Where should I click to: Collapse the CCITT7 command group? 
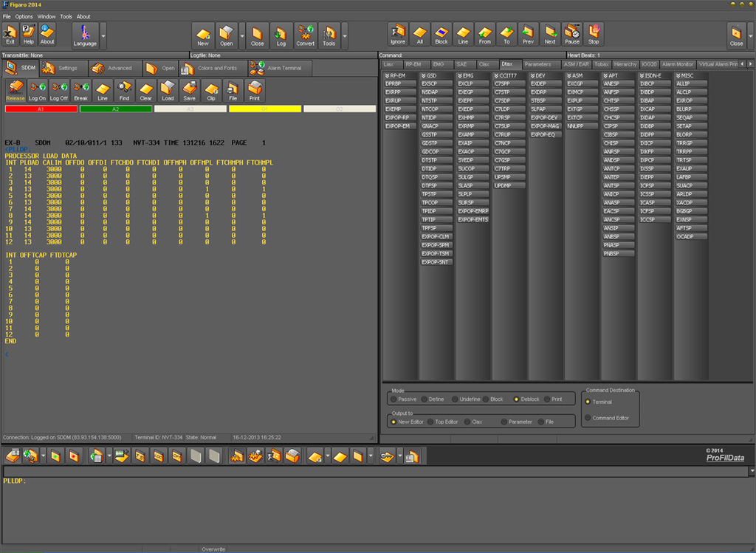(x=496, y=75)
